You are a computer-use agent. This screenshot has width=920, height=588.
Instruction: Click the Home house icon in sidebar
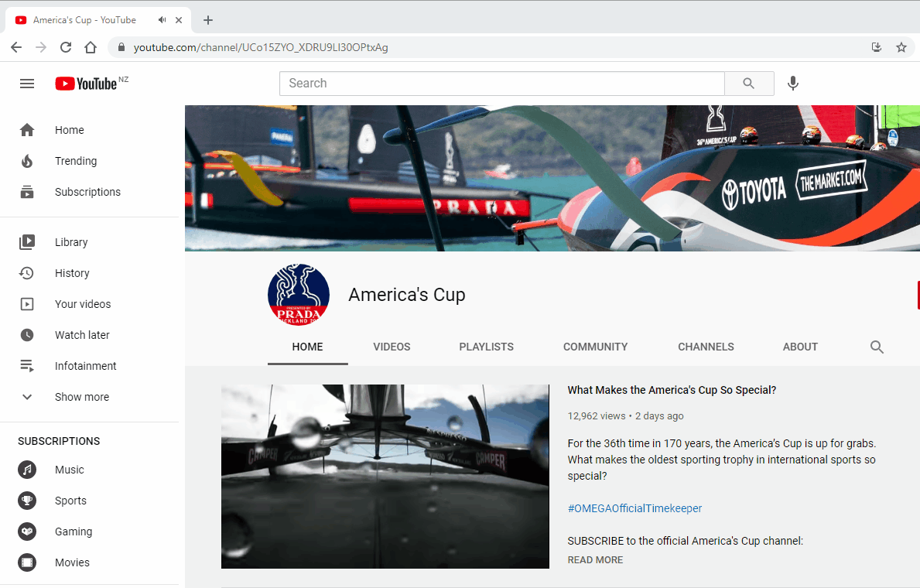(x=27, y=130)
